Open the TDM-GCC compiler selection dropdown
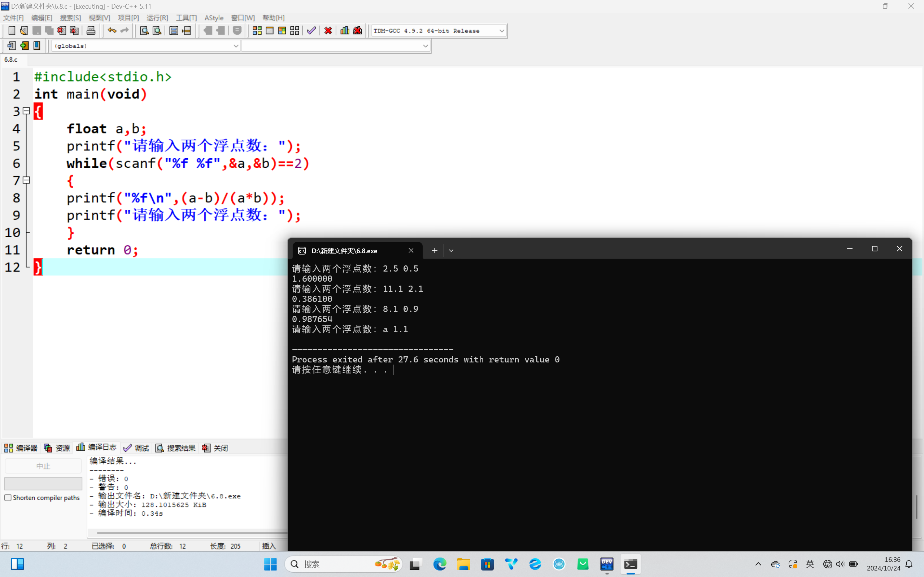Image resolution: width=924 pixels, height=577 pixels. click(x=502, y=31)
